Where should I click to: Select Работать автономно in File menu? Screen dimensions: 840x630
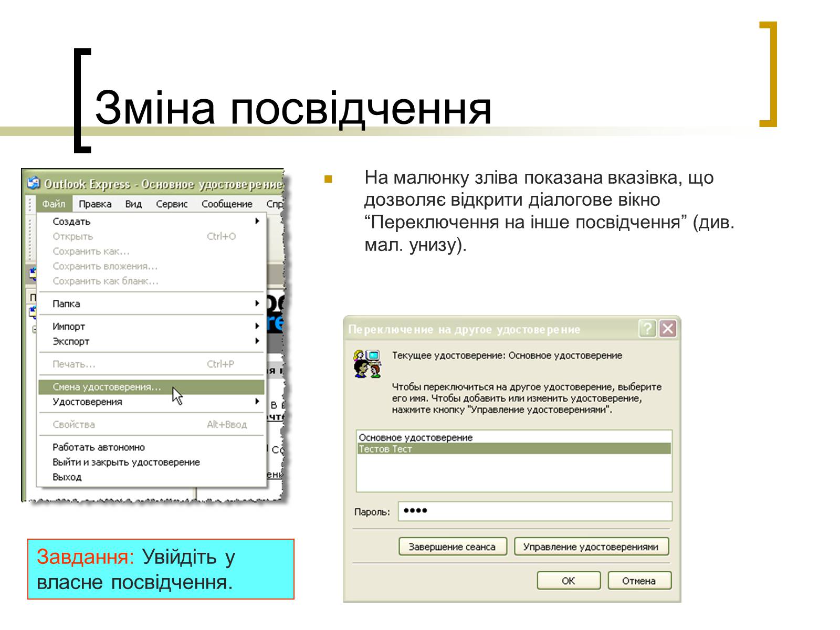coord(151,447)
